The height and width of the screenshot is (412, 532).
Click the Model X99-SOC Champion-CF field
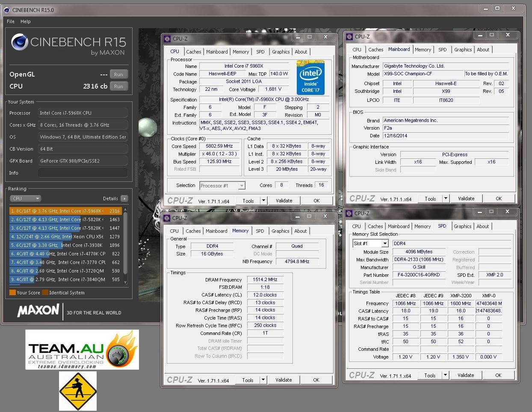pyautogui.click(x=423, y=74)
